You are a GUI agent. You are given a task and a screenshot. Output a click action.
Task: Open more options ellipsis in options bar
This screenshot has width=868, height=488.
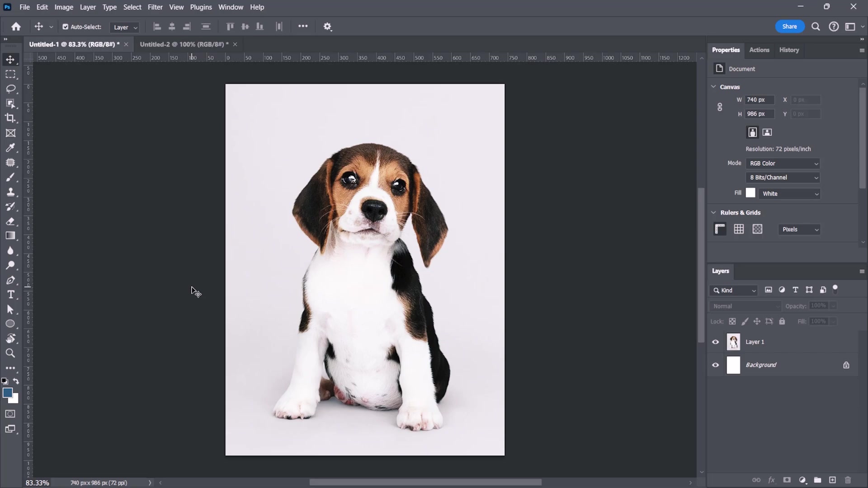coord(303,26)
